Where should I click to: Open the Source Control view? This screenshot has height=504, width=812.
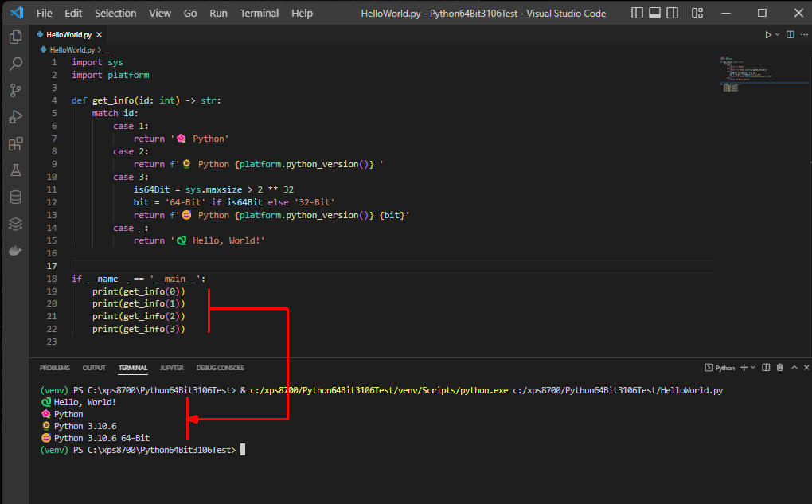pyautogui.click(x=16, y=91)
